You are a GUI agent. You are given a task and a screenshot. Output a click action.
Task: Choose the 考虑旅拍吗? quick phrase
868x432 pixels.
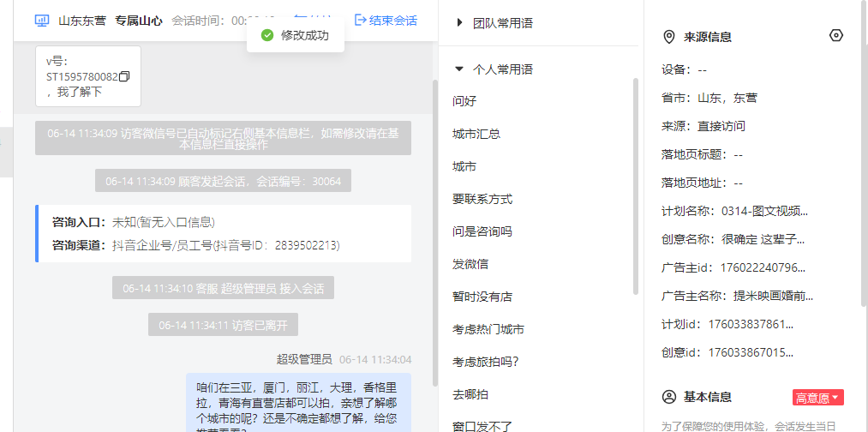click(x=486, y=362)
